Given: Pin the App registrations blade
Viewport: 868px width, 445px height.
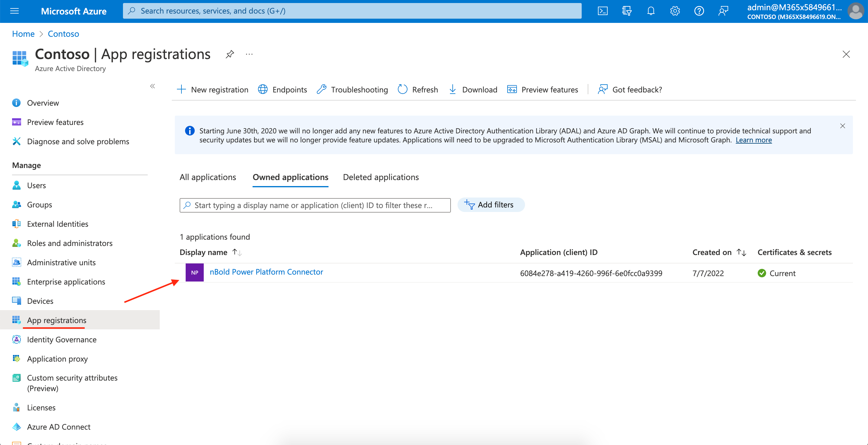Looking at the screenshot, I should pos(230,54).
